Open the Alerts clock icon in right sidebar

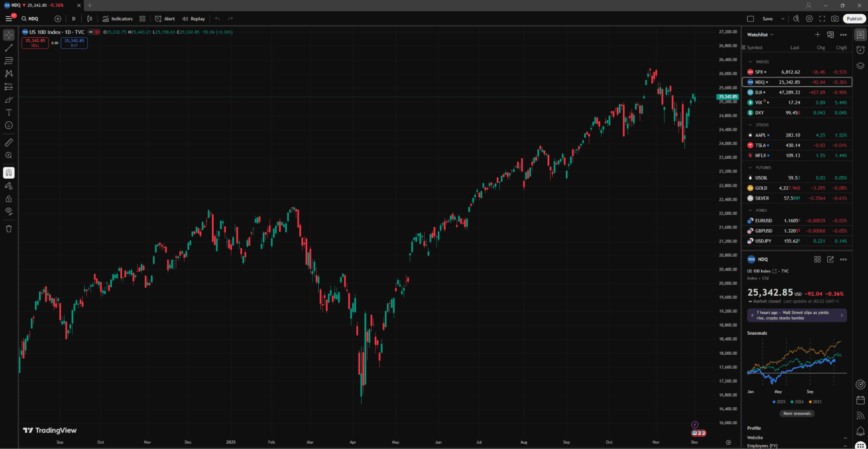(x=860, y=50)
